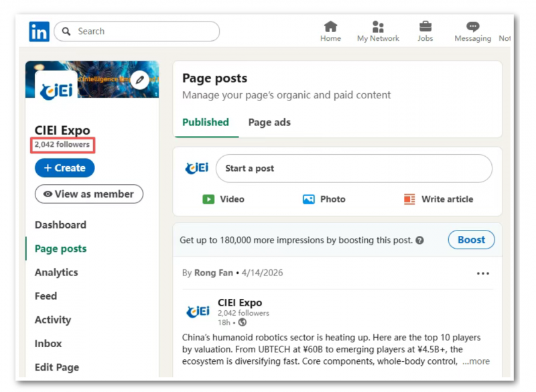Image resolution: width=536 pixels, height=392 pixels.
Task: Open the Jobs briefcase icon
Action: (x=425, y=27)
